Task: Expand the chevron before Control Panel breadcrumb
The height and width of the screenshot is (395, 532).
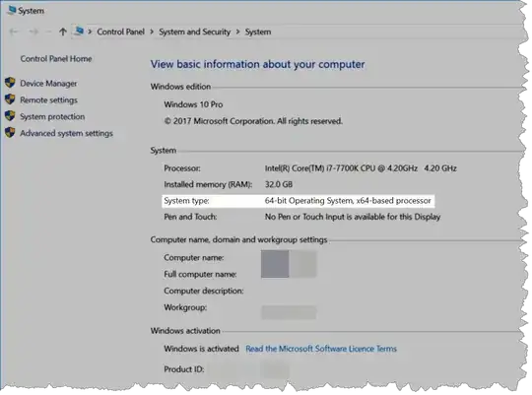Action: (x=90, y=32)
